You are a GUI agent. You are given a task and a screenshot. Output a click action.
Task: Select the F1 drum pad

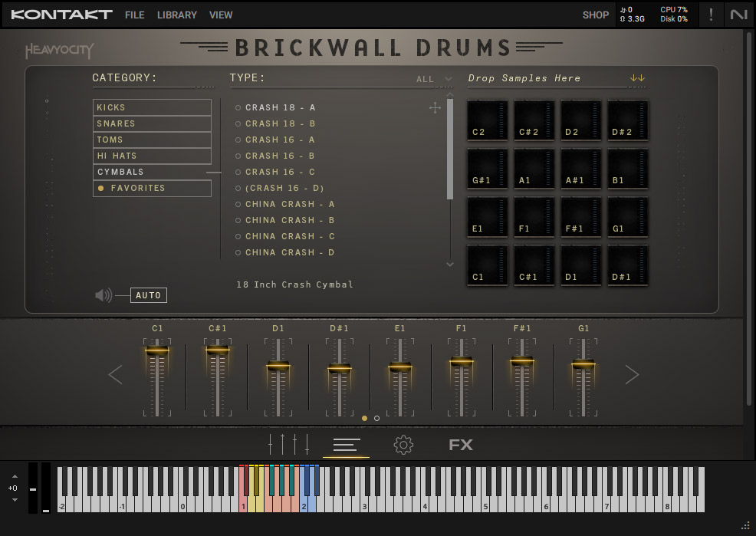pos(534,217)
